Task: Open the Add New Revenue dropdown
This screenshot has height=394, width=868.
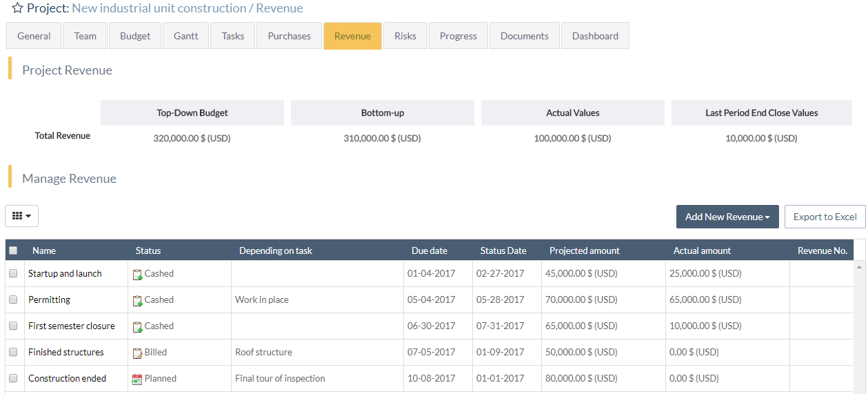Action: click(727, 217)
